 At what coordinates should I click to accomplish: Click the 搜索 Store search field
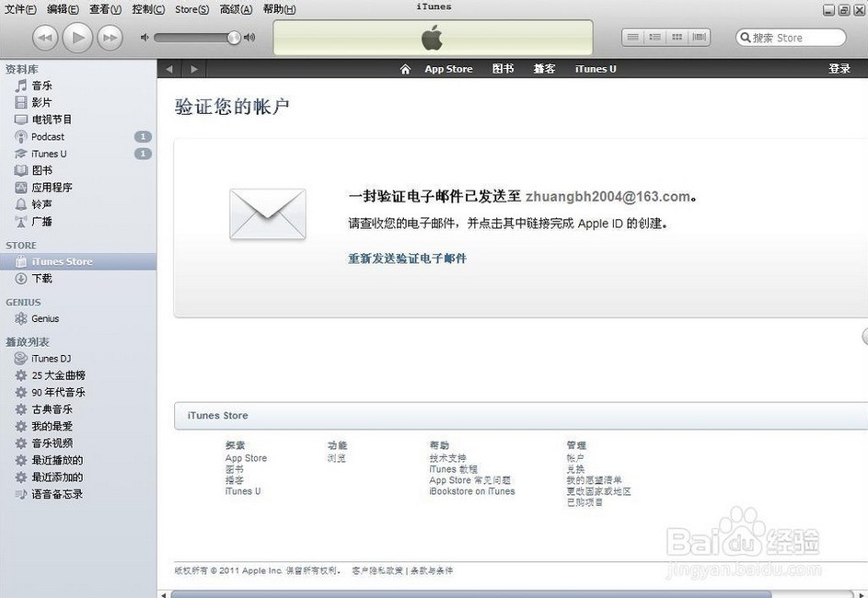point(791,38)
